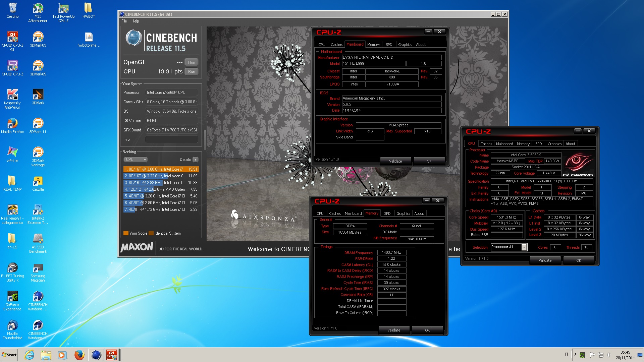Click the DRAM Frequency 1403.7 MHz value
The width and height of the screenshot is (644, 362).
(391, 253)
